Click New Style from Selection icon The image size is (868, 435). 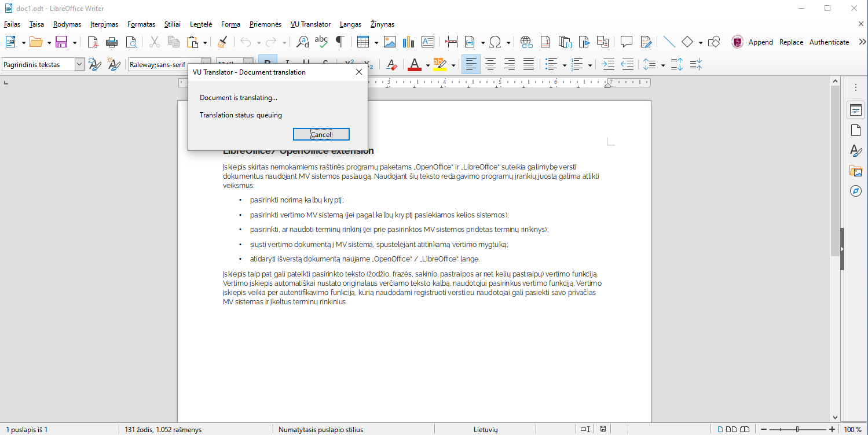(x=114, y=65)
